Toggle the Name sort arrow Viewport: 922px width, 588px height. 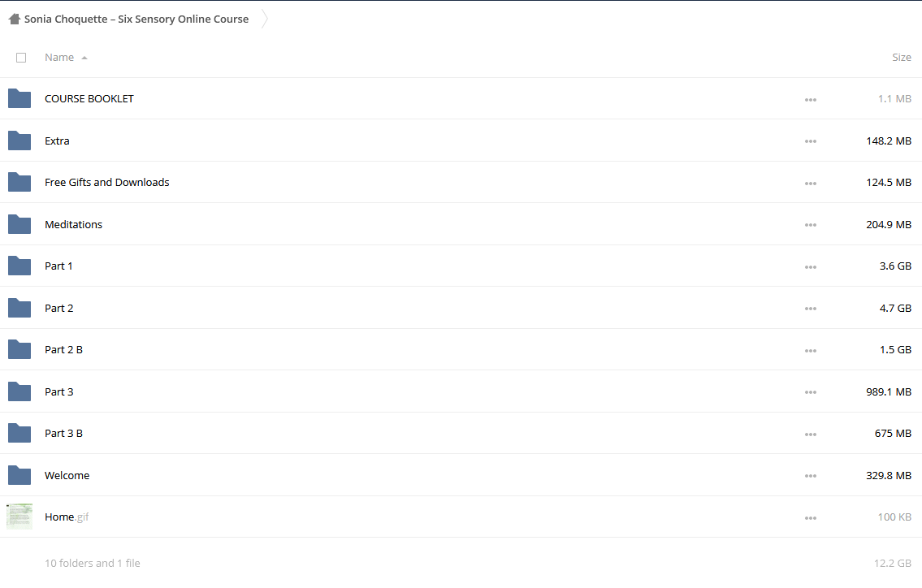(x=84, y=58)
